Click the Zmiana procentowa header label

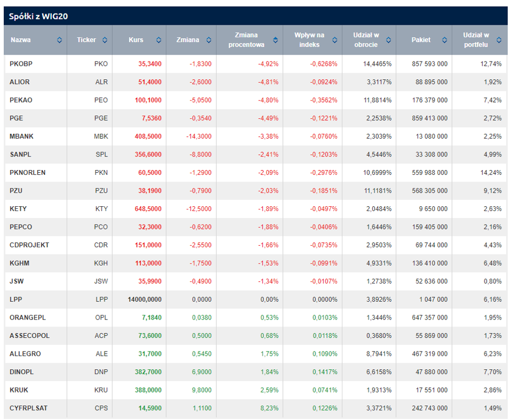pos(246,40)
